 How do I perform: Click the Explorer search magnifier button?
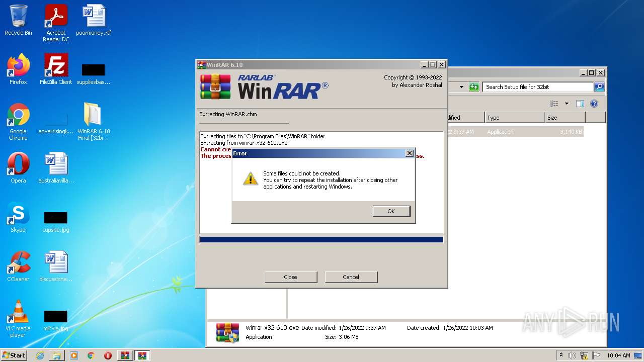pyautogui.click(x=599, y=87)
